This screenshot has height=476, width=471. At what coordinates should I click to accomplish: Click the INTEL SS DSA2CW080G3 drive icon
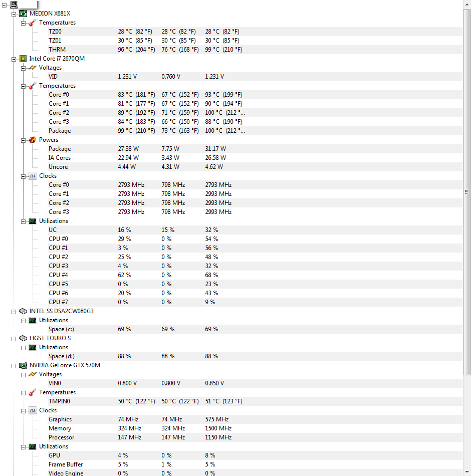pyautogui.click(x=23, y=311)
